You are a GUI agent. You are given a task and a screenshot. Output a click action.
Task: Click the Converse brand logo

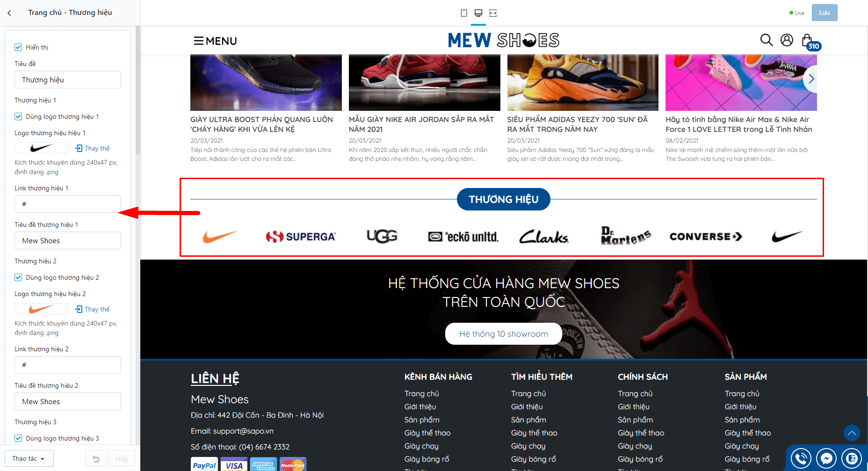(x=706, y=237)
